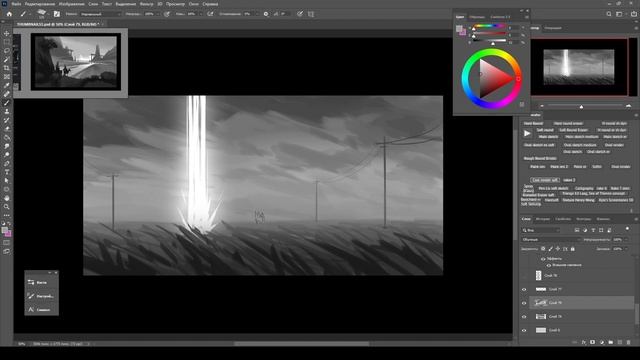Adjust the navigator zoom slider
640x360 pixels.
(x=581, y=106)
